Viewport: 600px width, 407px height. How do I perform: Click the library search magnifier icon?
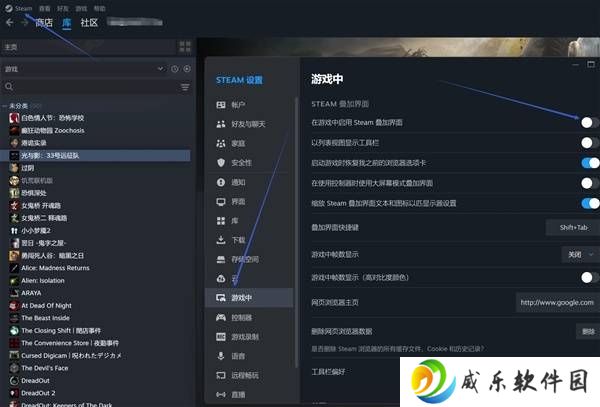click(9, 87)
